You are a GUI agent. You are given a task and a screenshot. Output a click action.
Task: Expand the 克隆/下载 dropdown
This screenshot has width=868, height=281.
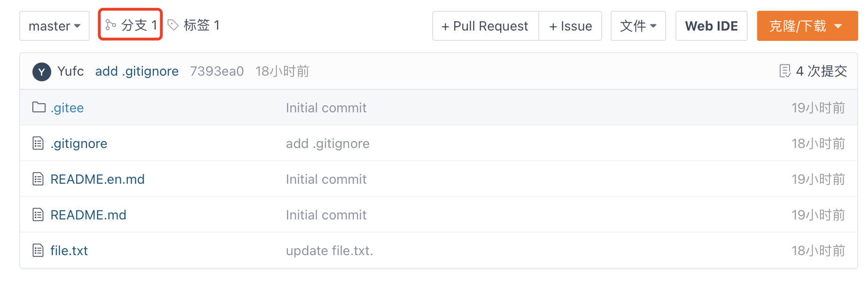coord(807,26)
